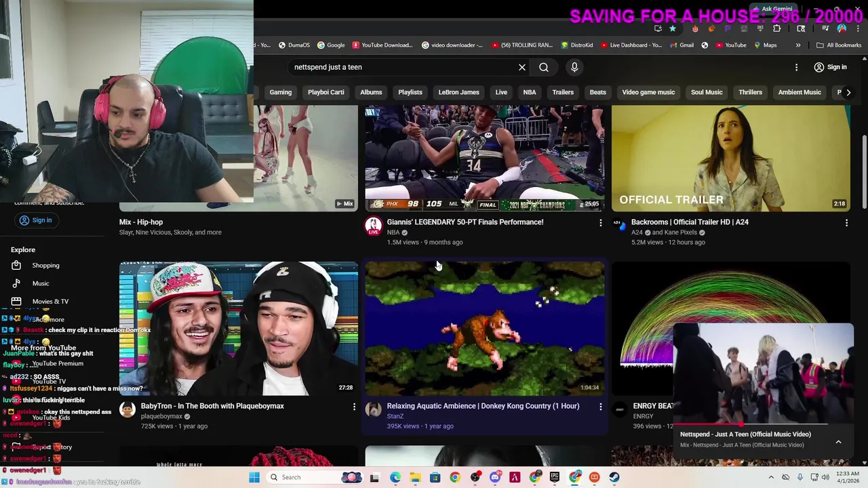Click the Ask Gemini button

click(772, 9)
